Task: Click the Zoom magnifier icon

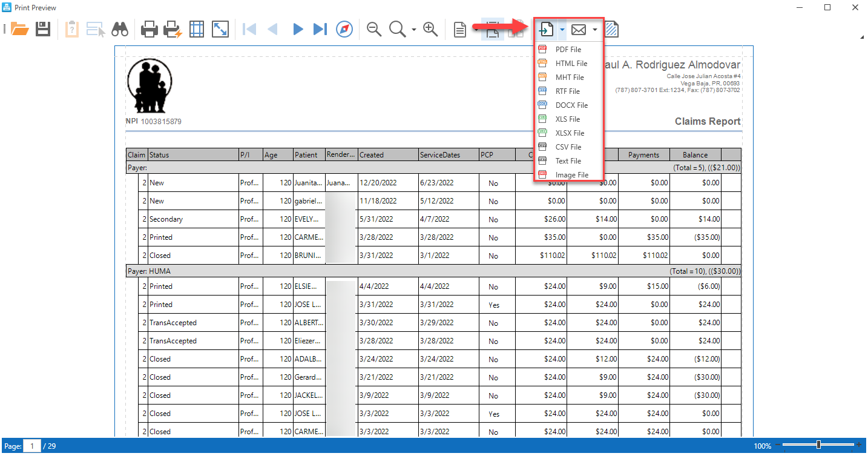Action: 398,29
